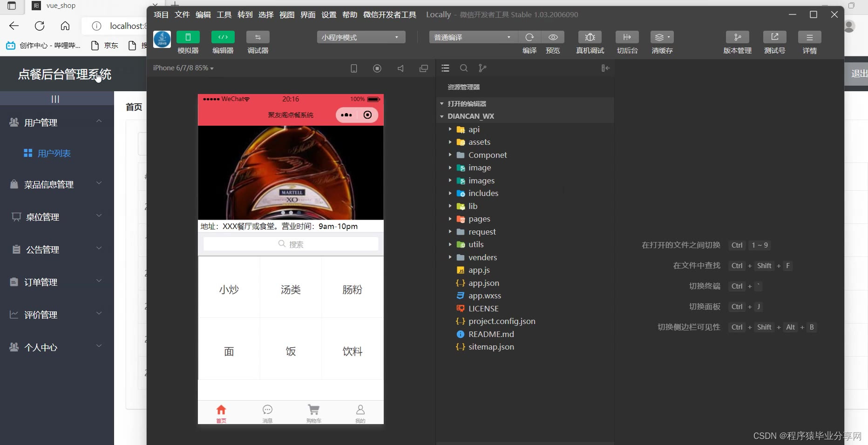The image size is (868, 445).
Task: Open the clear cache menu
Action: [x=662, y=37]
